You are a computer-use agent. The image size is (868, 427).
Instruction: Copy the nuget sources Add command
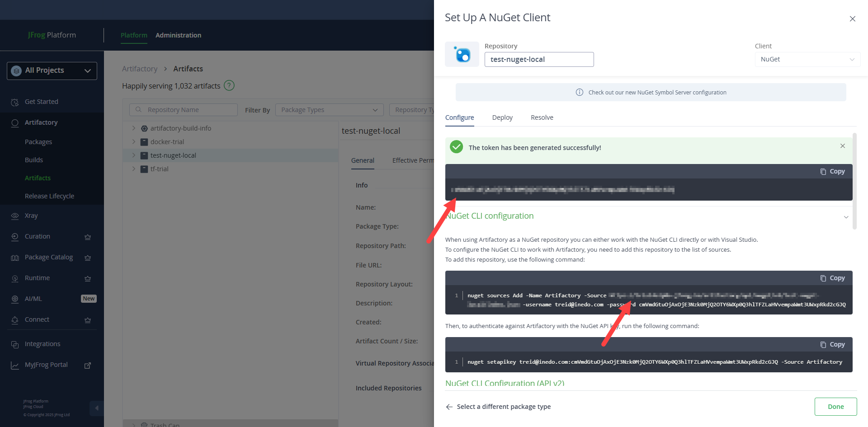833,278
